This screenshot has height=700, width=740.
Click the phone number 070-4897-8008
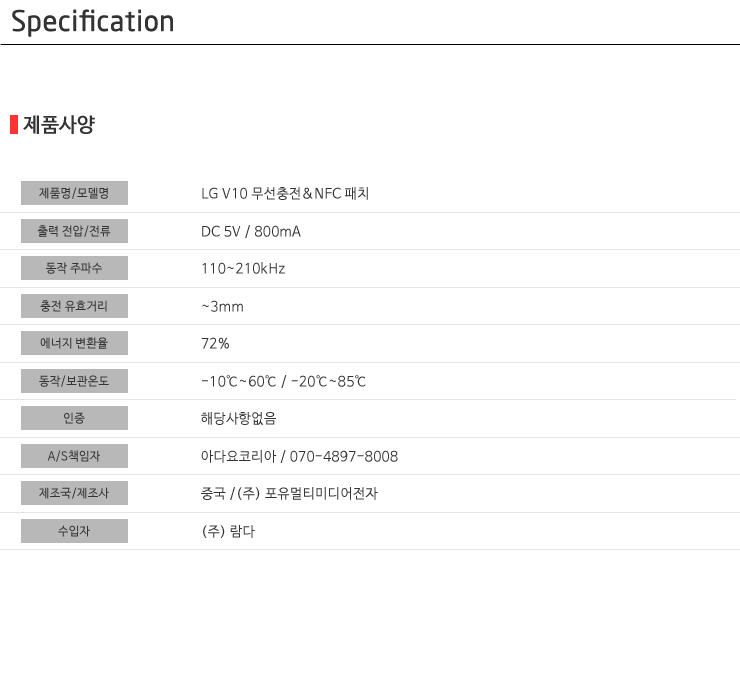coord(344,456)
